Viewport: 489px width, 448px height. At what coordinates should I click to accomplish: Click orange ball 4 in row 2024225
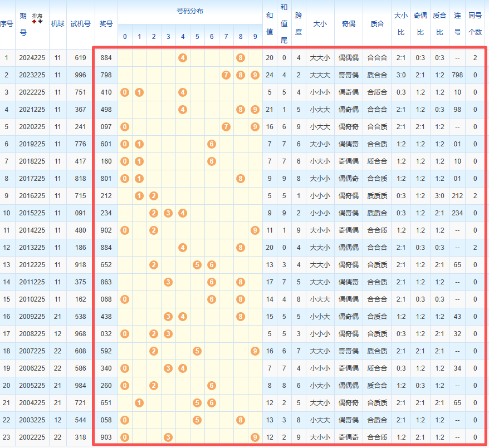coord(183,58)
